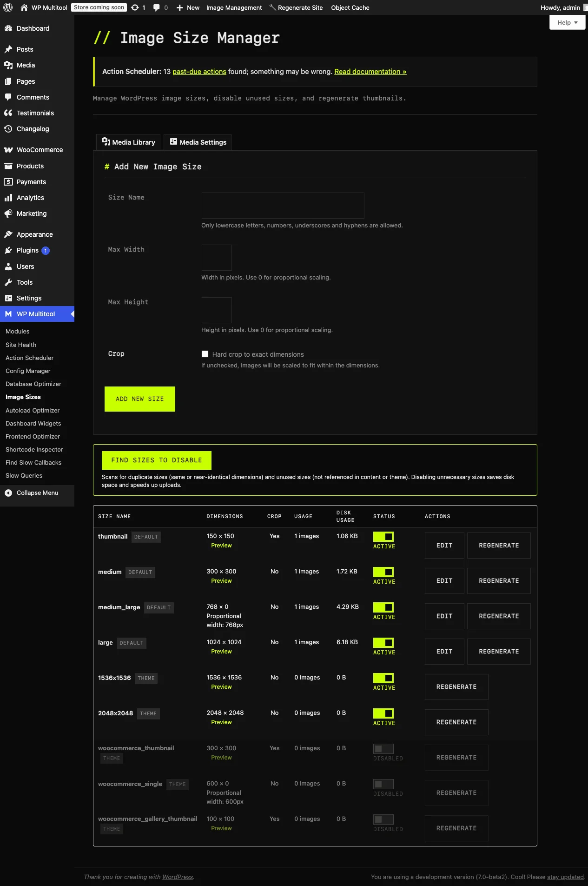Viewport: 588px width, 886px height.
Task: Click the Max Height input field
Action: click(x=217, y=310)
